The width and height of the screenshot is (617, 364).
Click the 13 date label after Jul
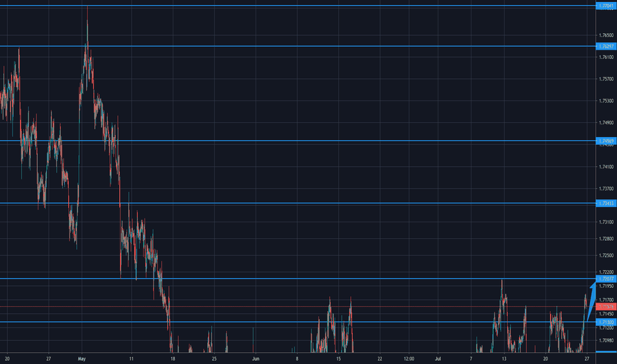(x=504, y=359)
